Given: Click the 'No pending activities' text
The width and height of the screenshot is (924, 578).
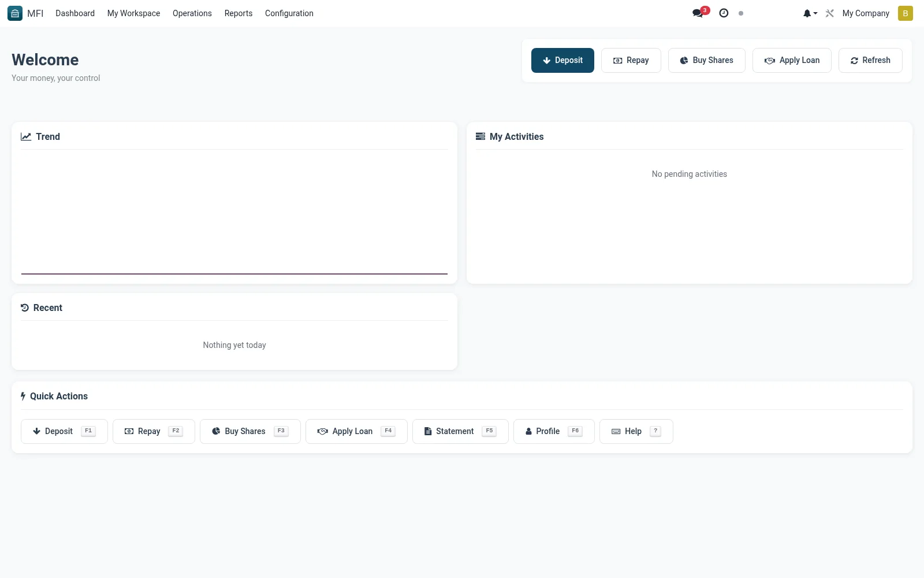Looking at the screenshot, I should click(x=689, y=174).
